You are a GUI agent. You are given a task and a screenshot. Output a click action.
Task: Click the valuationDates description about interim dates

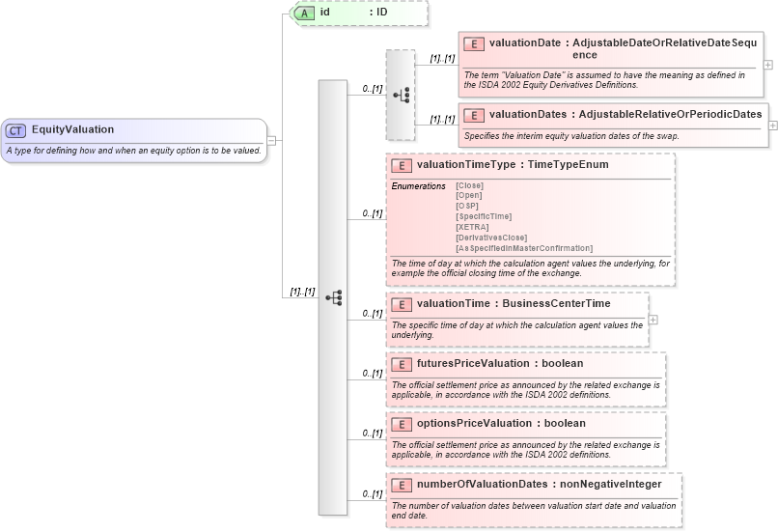click(571, 136)
